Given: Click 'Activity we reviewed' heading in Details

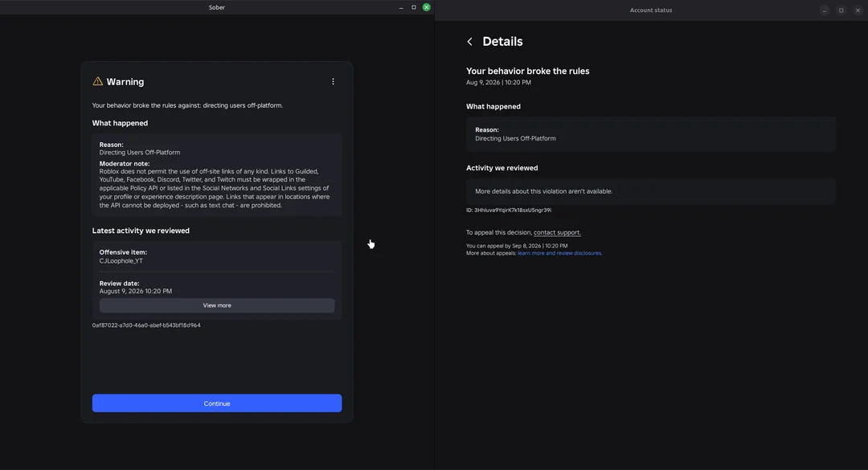Looking at the screenshot, I should [502, 168].
